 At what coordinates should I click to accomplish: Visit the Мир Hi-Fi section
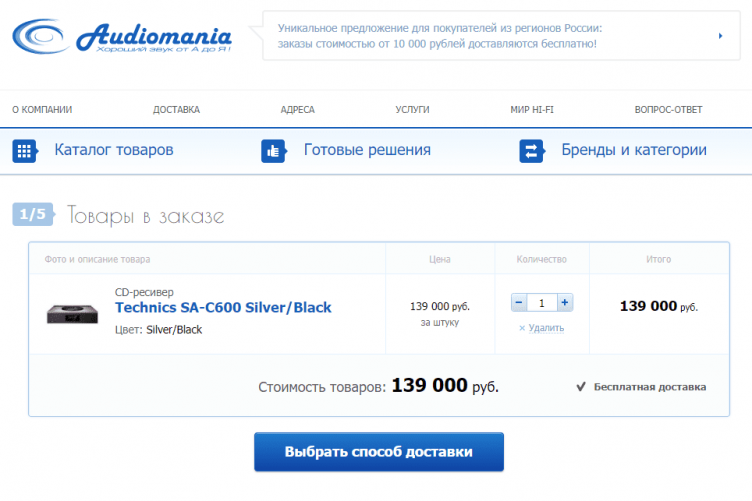(531, 110)
